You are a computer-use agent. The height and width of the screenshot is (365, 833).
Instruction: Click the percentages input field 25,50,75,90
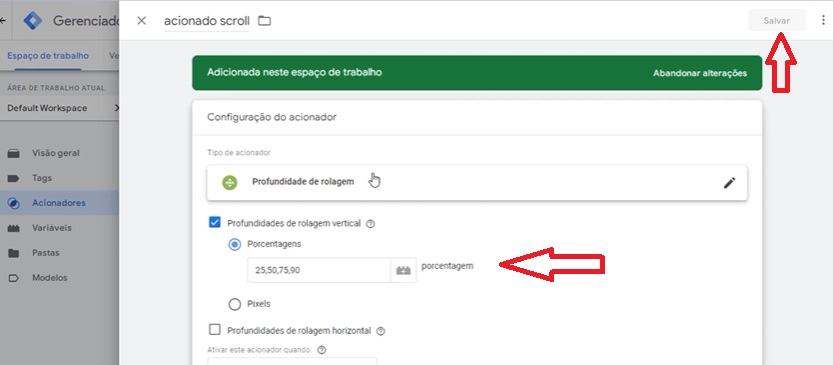click(x=319, y=270)
